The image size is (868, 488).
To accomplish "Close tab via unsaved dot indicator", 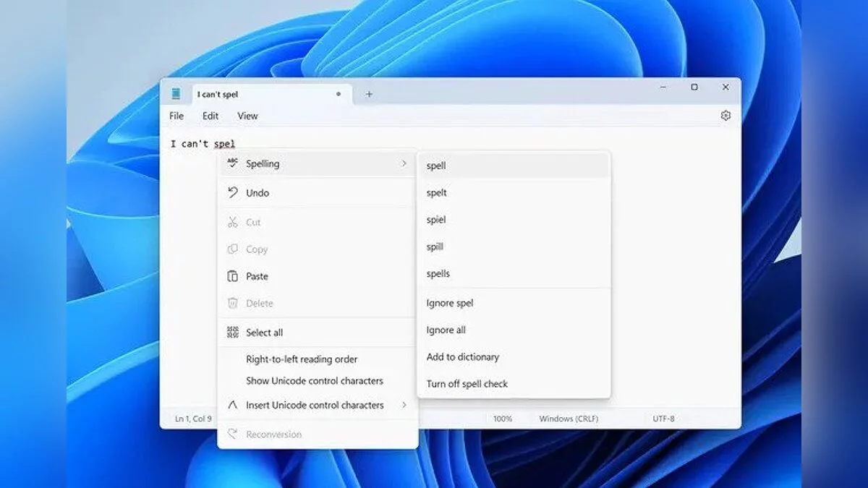I will [338, 94].
